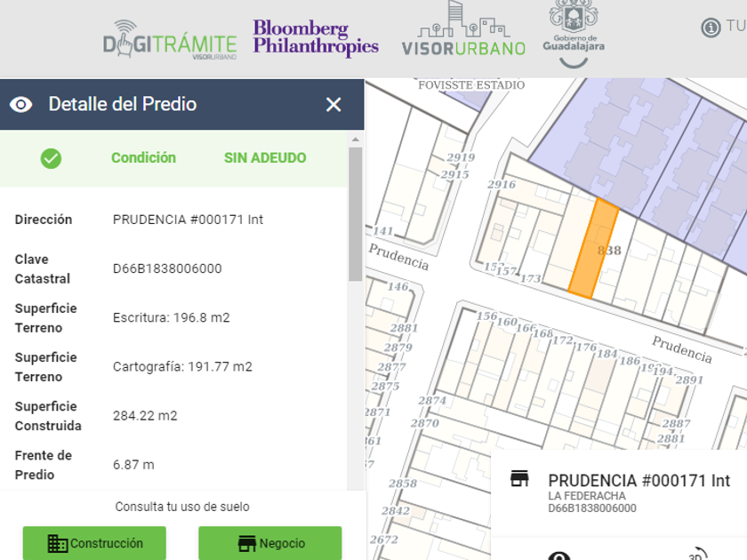This screenshot has width=747, height=560.
Task: Click the SIN ADEUDO status text
Action: coord(265,157)
